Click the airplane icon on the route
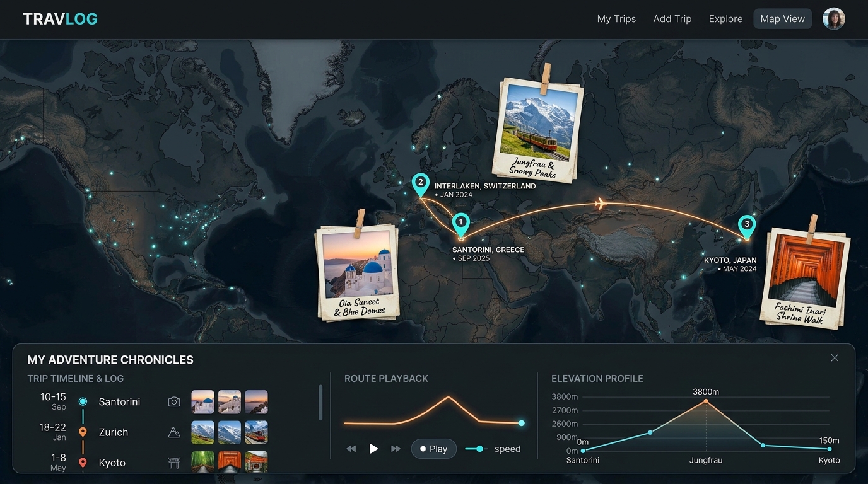This screenshot has height=484, width=868. tap(600, 203)
